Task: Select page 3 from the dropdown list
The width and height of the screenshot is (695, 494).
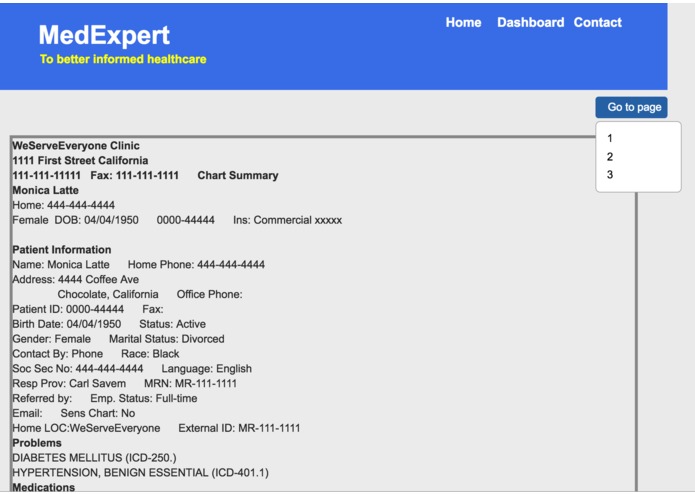Action: pos(610,175)
